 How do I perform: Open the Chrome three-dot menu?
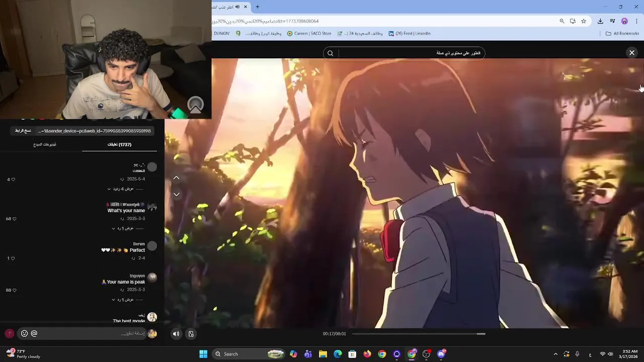coord(636,21)
